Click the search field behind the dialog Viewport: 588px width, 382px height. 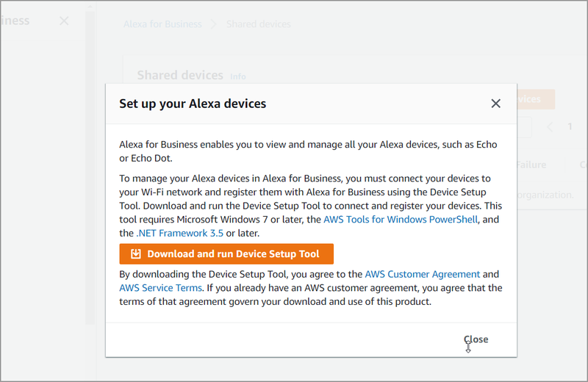click(x=524, y=127)
